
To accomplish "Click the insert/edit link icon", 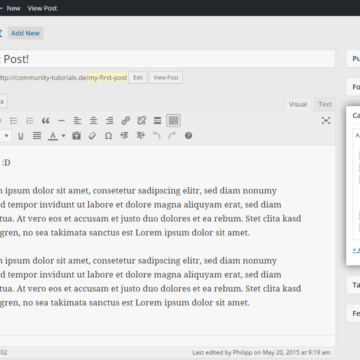I will (x=125, y=121).
